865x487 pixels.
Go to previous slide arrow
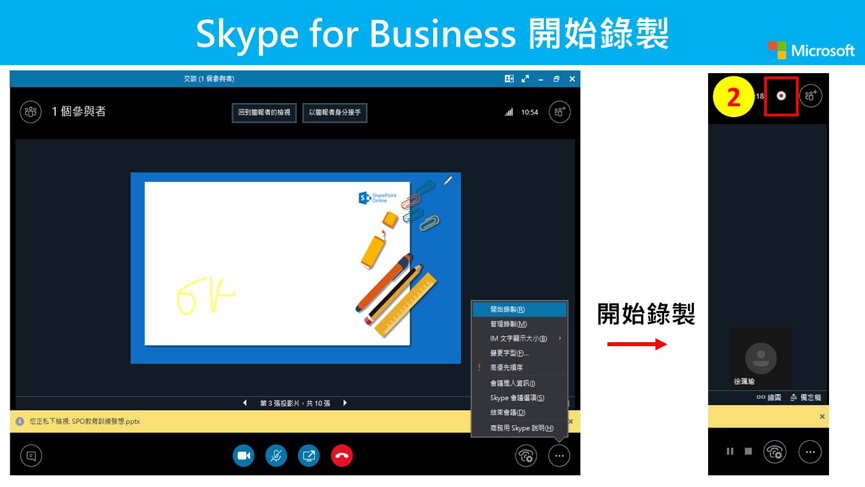pos(245,403)
